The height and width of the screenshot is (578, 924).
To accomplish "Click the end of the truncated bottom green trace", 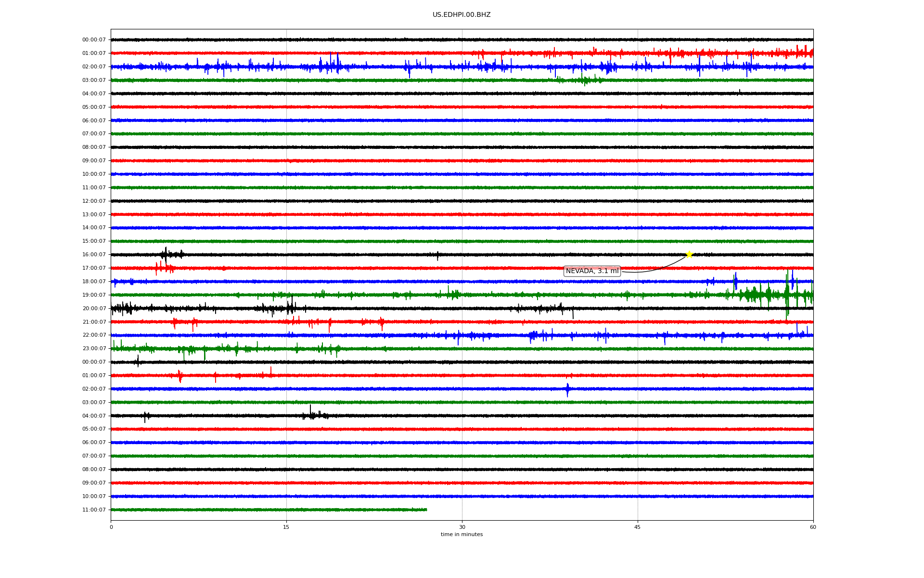I will click(426, 510).
